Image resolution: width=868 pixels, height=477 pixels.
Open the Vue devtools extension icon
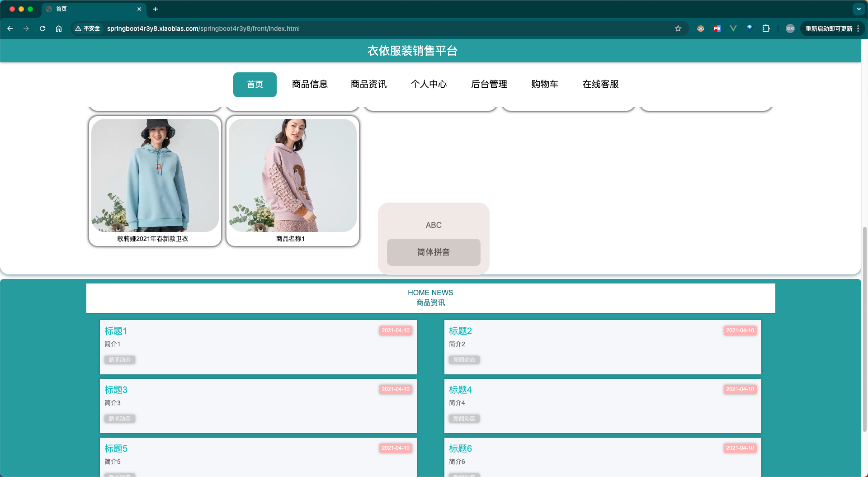pyautogui.click(x=733, y=28)
